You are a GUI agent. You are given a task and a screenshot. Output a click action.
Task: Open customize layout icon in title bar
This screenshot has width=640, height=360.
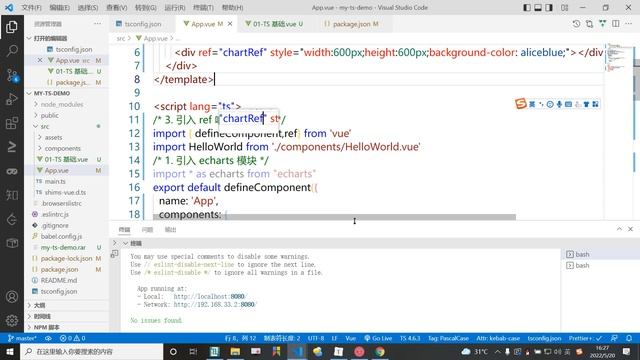point(564,7)
